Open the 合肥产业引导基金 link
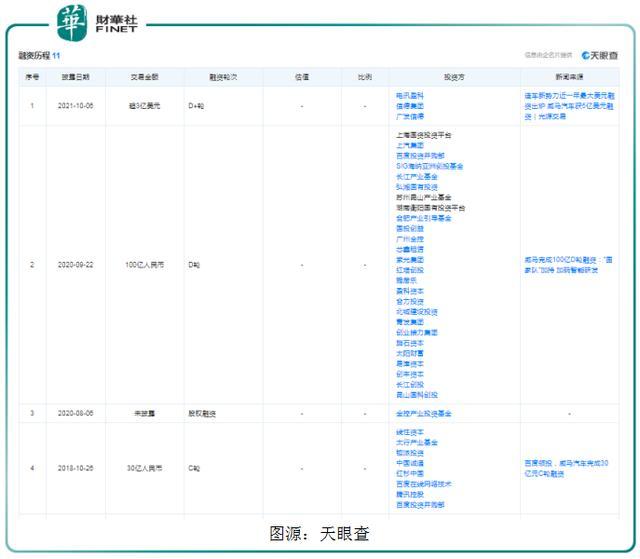Screen dimensions: 640x559 pyautogui.click(x=424, y=218)
